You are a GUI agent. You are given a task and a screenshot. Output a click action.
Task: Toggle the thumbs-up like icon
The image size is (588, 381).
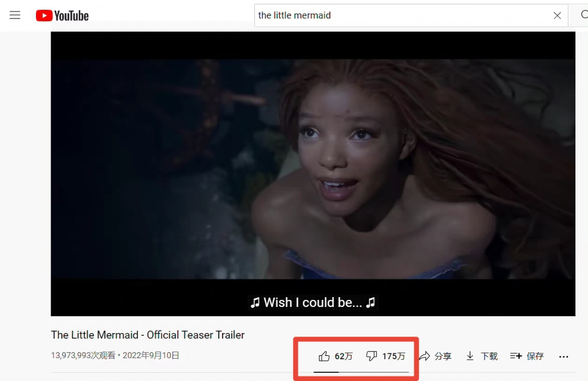pos(324,356)
